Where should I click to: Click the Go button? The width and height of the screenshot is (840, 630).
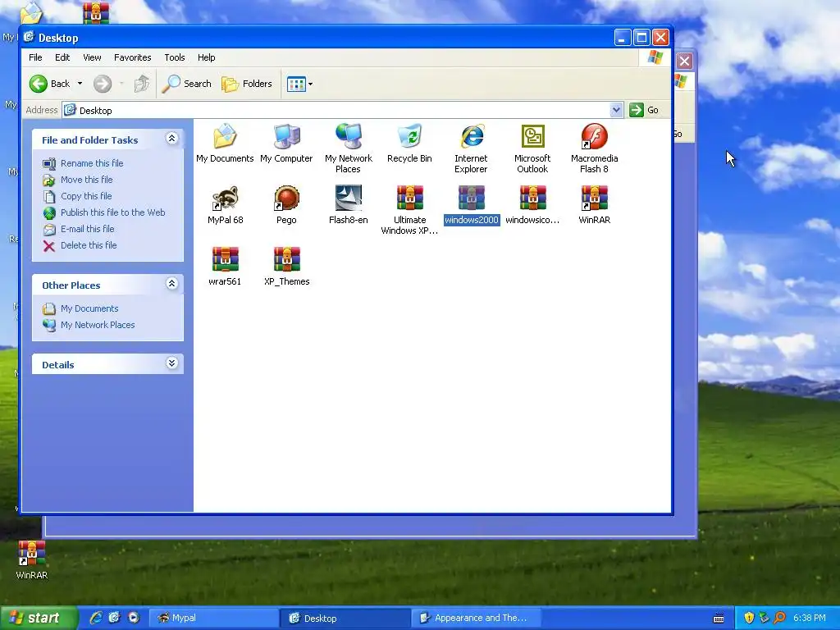click(644, 110)
